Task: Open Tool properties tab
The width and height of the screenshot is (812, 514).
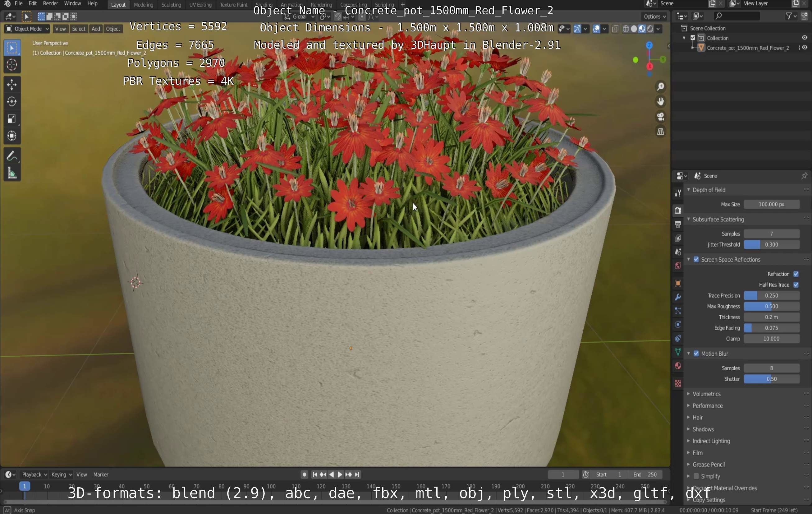Action: tap(678, 193)
